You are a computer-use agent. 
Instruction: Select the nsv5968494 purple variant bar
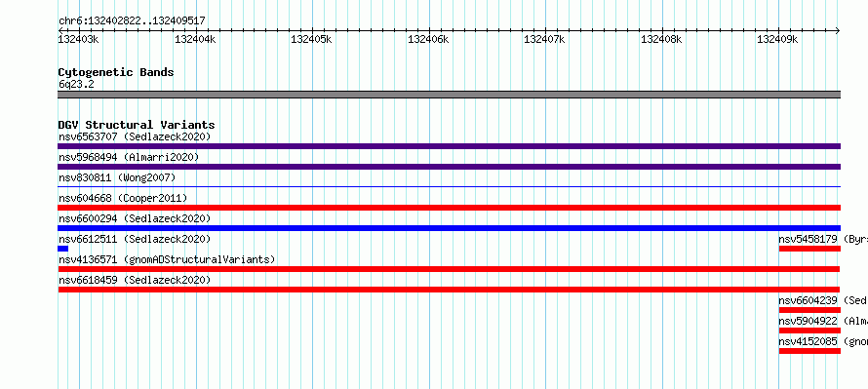[449, 167]
